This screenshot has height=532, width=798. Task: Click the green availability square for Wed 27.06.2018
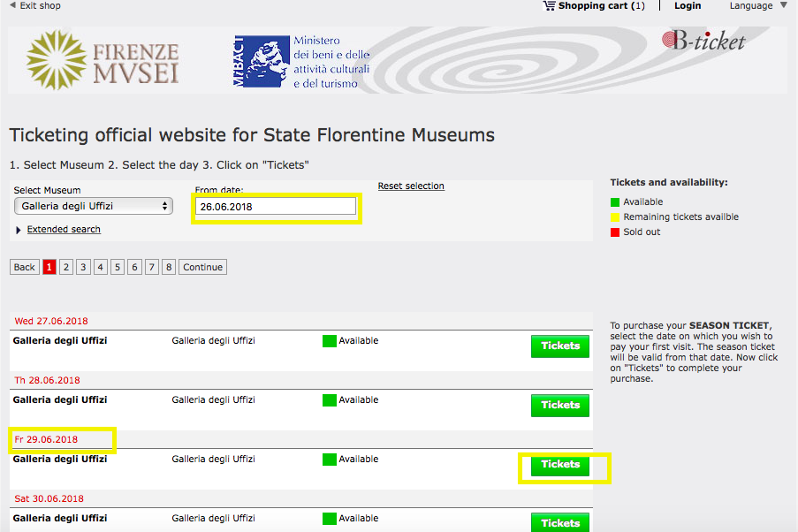coord(330,341)
